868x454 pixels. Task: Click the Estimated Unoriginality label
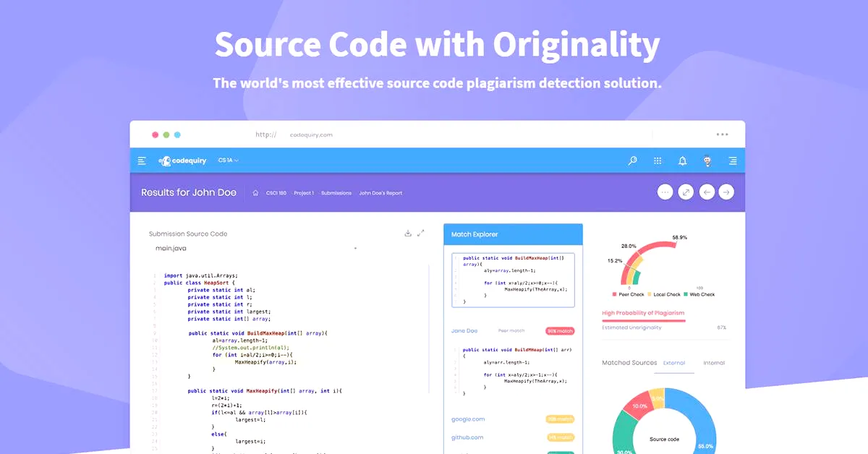click(x=631, y=327)
